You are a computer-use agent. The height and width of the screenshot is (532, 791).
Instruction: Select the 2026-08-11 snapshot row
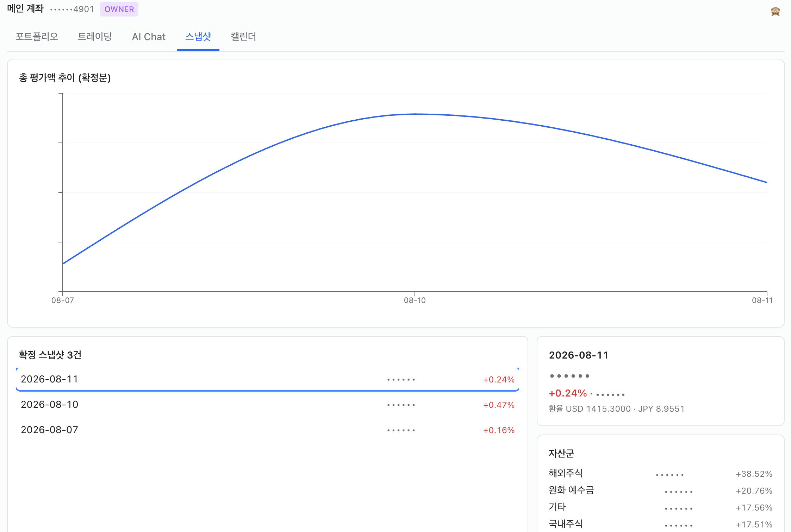[268, 379]
